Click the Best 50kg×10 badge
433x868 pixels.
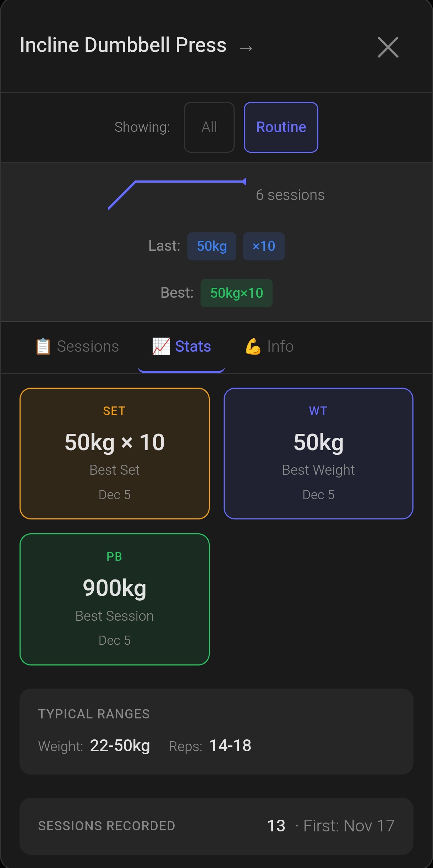coord(236,293)
